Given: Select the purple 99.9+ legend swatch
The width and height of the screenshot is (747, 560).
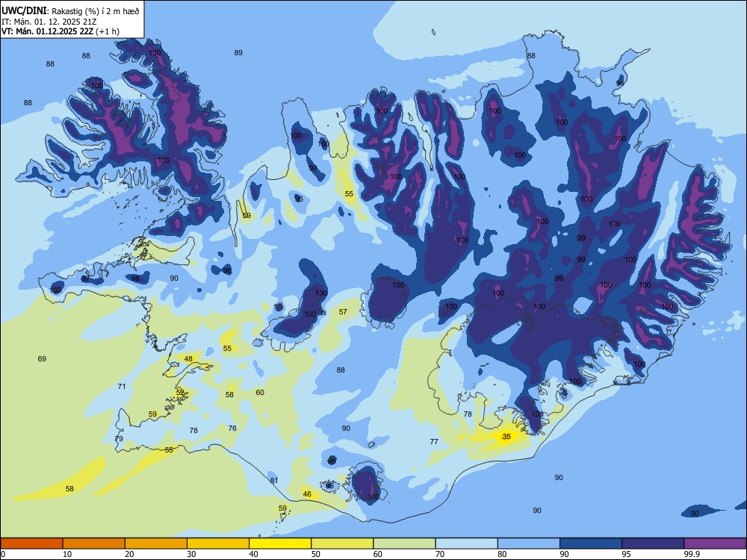Looking at the screenshot, I should click(x=715, y=544).
